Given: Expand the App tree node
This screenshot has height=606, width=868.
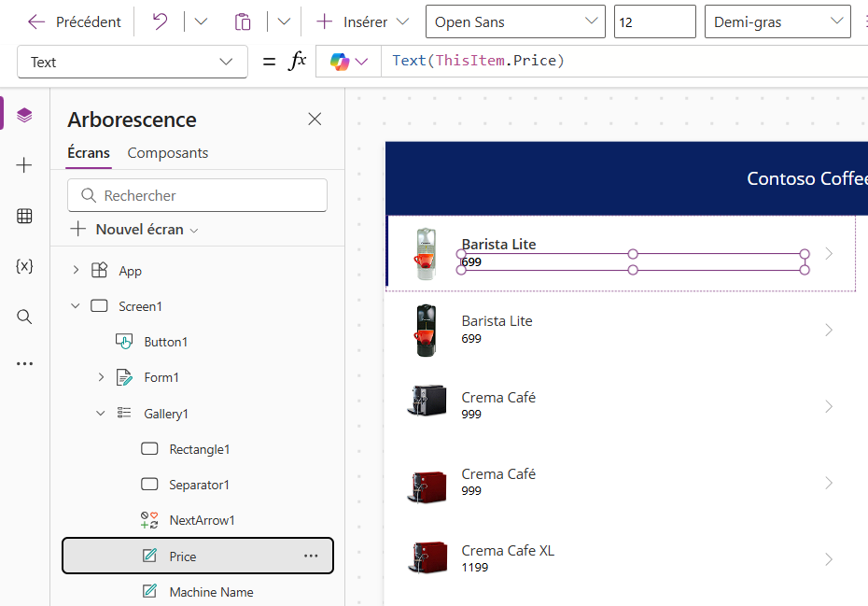Looking at the screenshot, I should pos(76,270).
